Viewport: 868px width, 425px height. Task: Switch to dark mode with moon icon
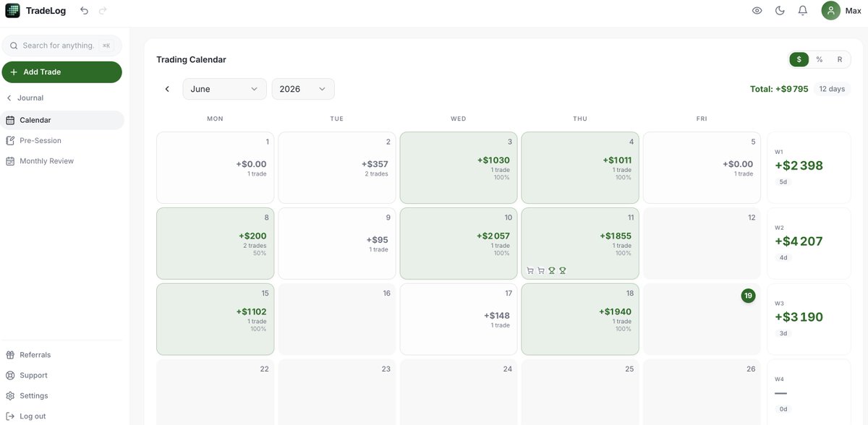(x=780, y=11)
